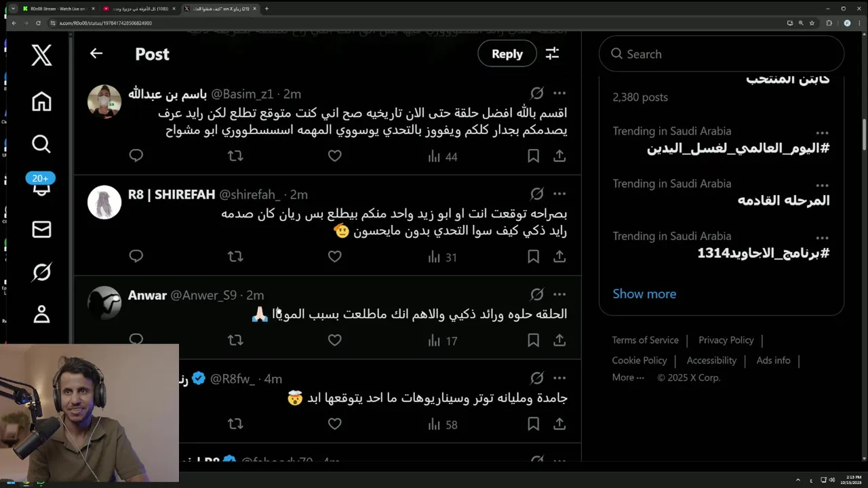The width and height of the screenshot is (868, 488).
Task: Open Profile icon in sidebar
Action: tap(41, 314)
